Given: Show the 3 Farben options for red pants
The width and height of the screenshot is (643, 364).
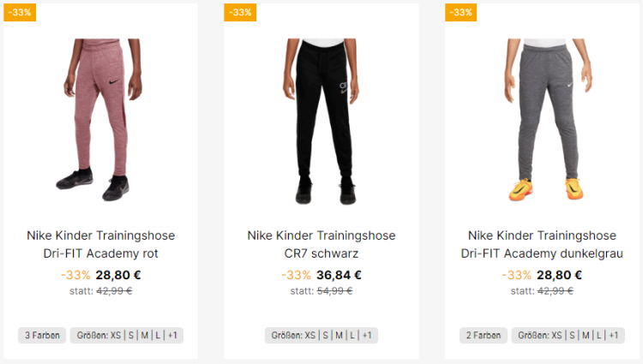Looking at the screenshot, I should [x=42, y=335].
